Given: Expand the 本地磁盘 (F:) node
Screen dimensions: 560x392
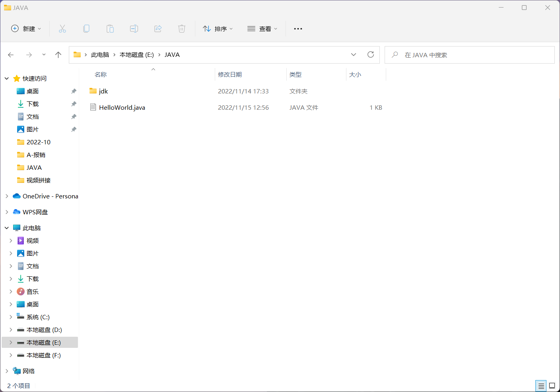Looking at the screenshot, I should pyautogui.click(x=11, y=355).
